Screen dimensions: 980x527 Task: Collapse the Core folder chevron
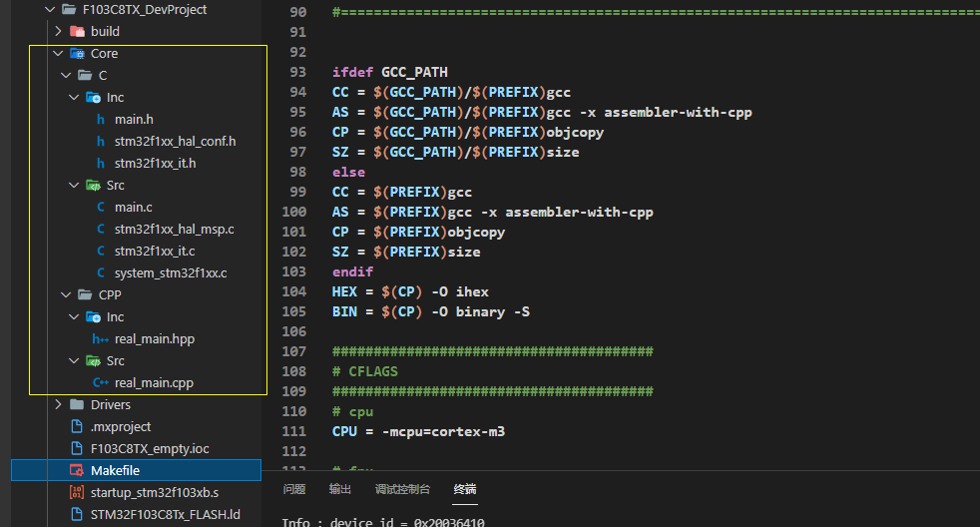(x=58, y=53)
